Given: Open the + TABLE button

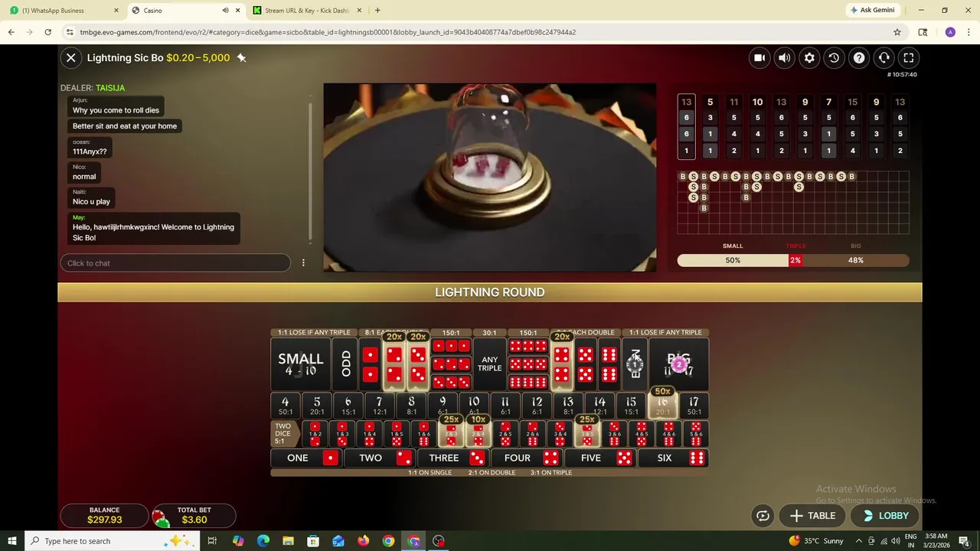Looking at the screenshot, I should [812, 516].
